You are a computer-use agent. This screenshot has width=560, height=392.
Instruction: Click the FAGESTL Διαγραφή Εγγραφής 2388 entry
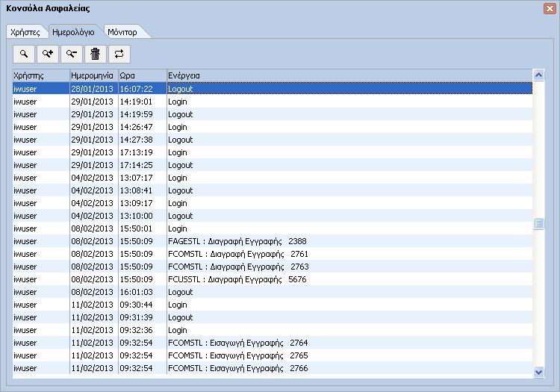coord(273,241)
